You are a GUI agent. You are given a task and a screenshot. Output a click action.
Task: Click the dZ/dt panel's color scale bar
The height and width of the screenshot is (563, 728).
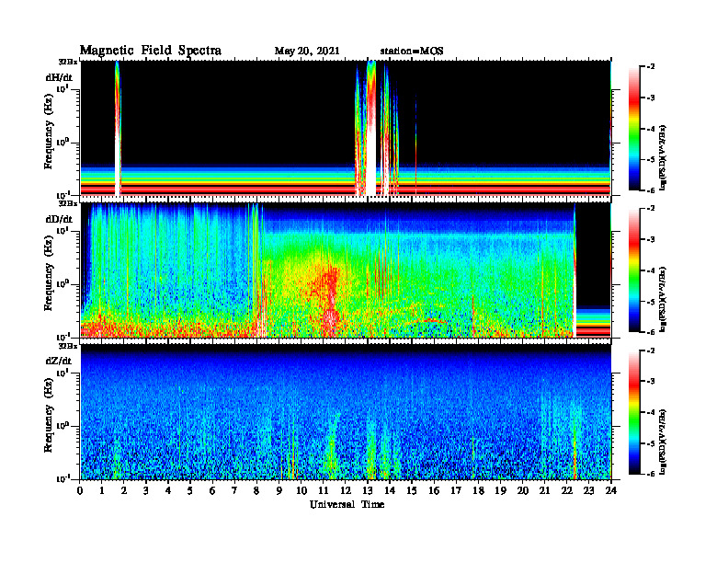634,412
